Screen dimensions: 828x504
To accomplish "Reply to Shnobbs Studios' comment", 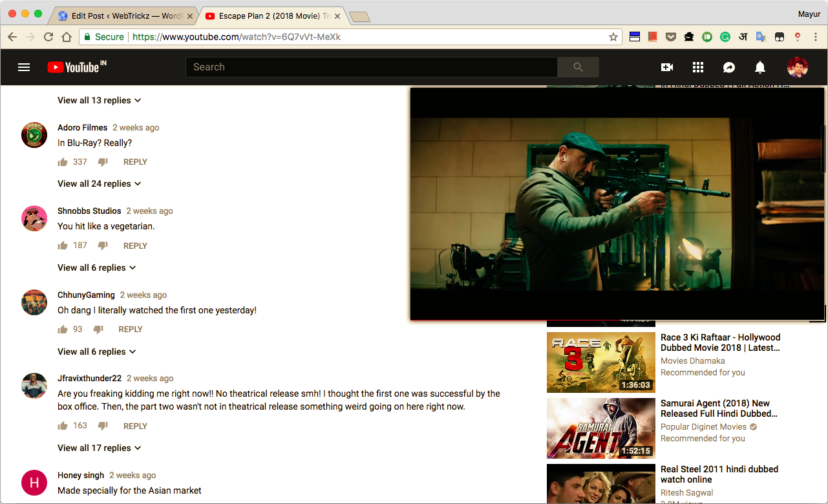I will tap(135, 246).
